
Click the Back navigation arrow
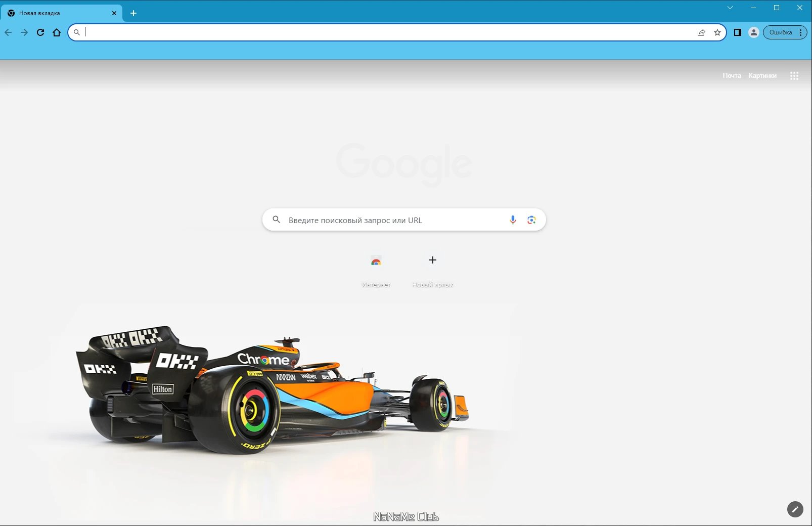pos(9,32)
